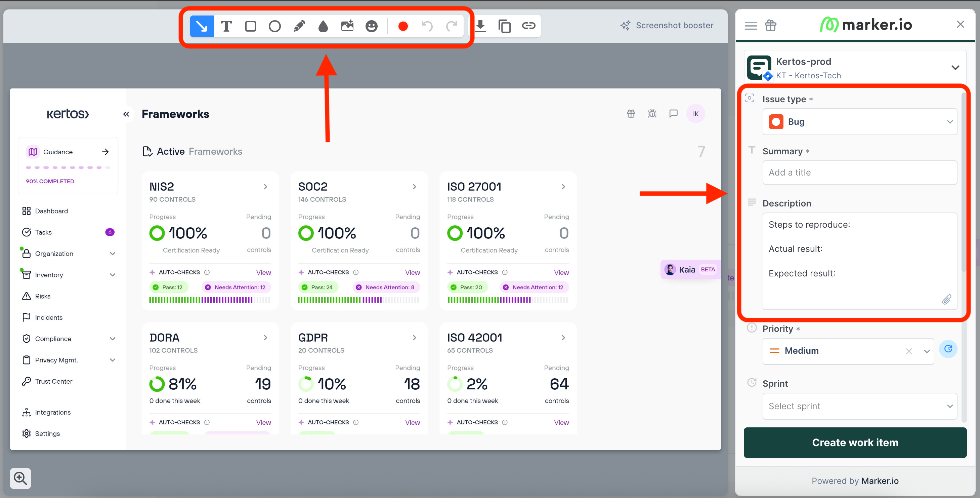This screenshot has width=980, height=498.
Task: Open the Priority dropdown arrow
Action: [x=926, y=351]
